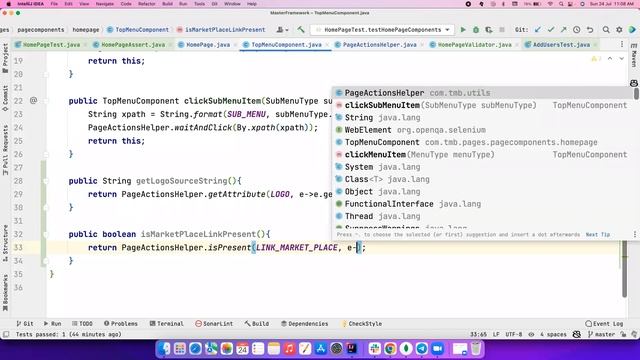
Task: Go to previous highlighted error up arrow
Action: click(x=610, y=59)
